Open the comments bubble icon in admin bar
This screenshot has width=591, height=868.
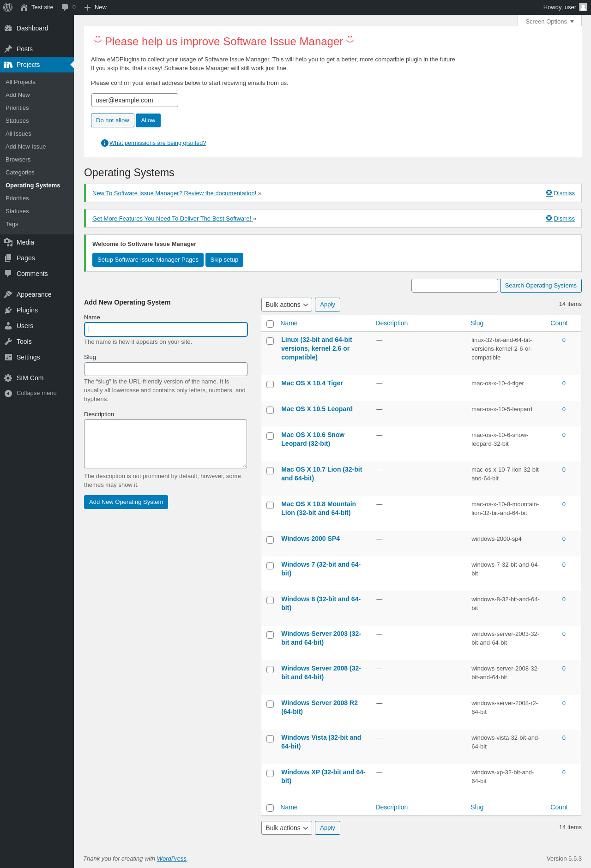[x=65, y=7]
